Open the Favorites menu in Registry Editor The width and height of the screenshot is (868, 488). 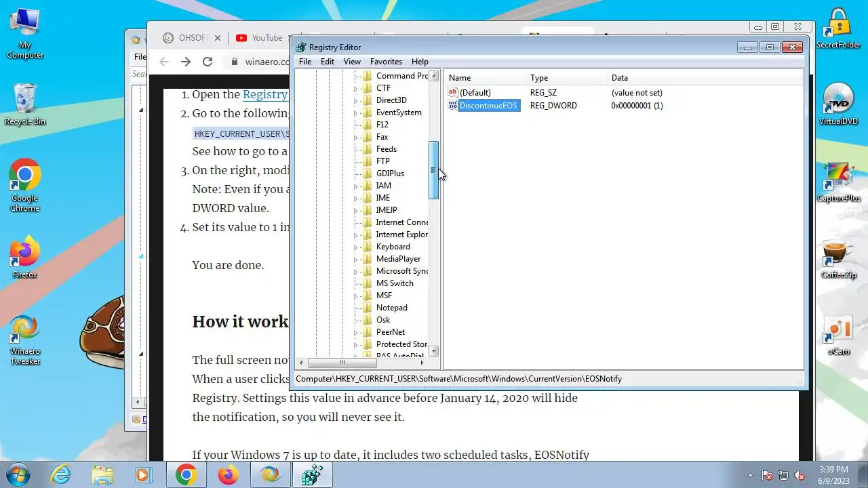(x=386, y=62)
